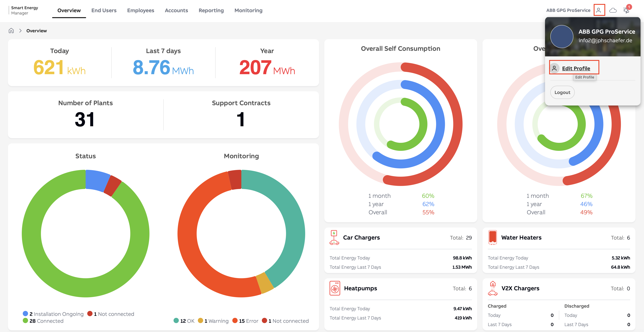The width and height of the screenshot is (644, 332).
Task: Toggle the 15 Error monitoring legend entry
Action: coord(245,321)
